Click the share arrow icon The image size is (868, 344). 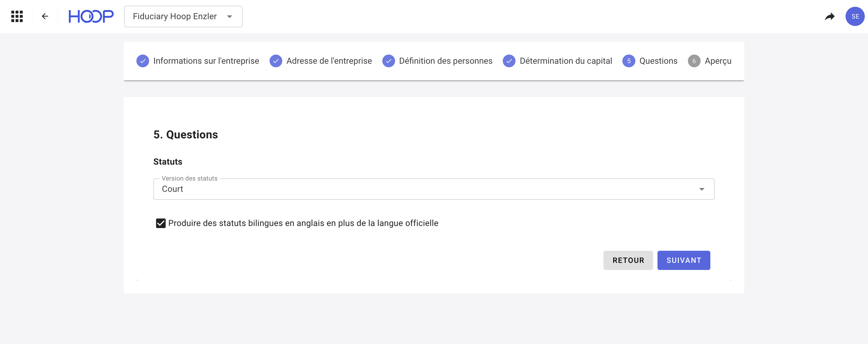coord(830,16)
